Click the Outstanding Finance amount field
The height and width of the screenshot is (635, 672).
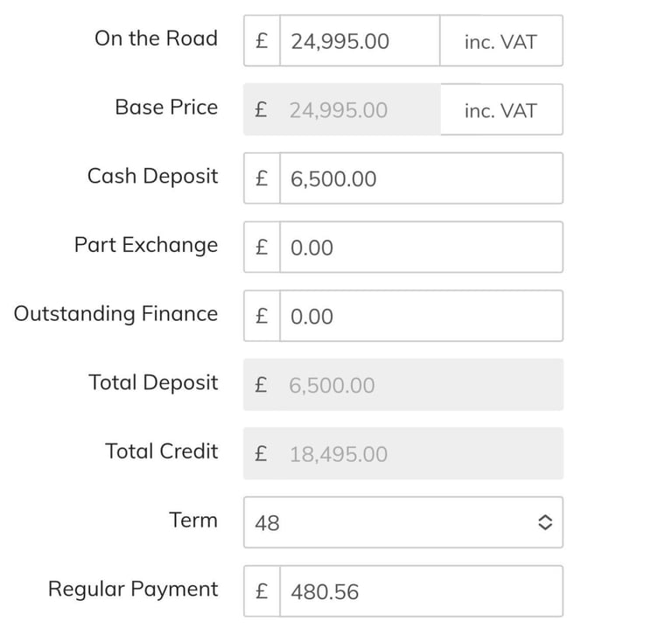(420, 317)
